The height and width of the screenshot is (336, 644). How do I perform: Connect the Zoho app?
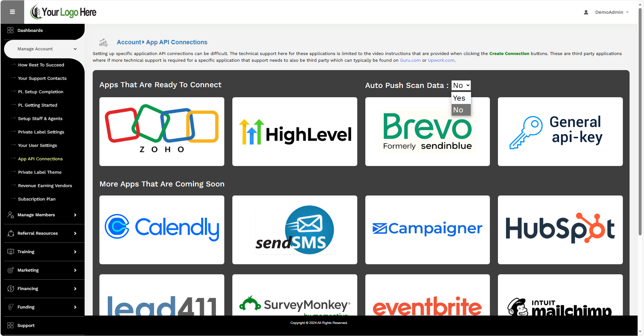(162, 132)
